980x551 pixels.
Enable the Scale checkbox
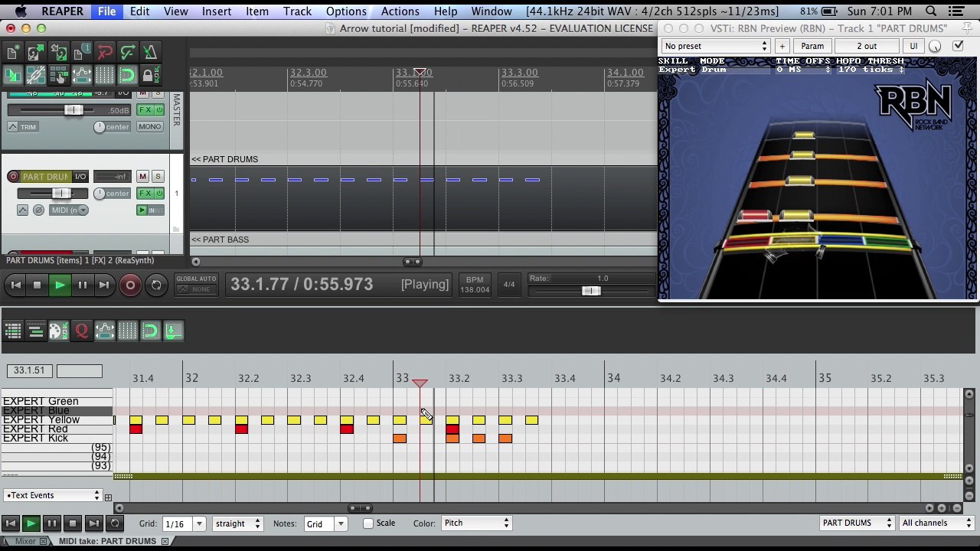click(x=368, y=523)
